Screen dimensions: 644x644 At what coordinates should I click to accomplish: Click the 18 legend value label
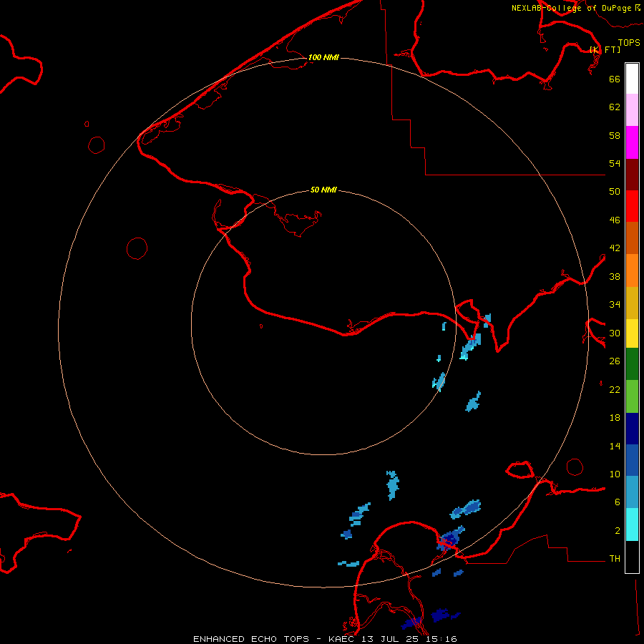click(615, 418)
